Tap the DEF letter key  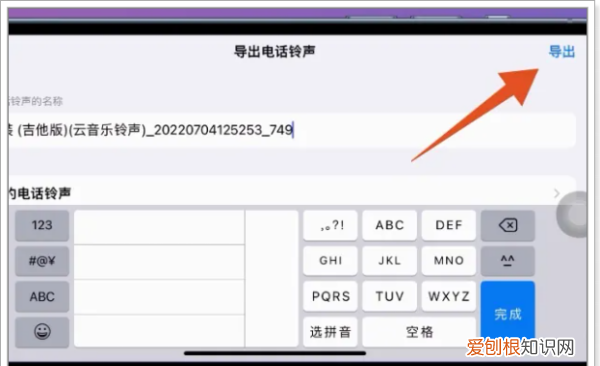448,225
